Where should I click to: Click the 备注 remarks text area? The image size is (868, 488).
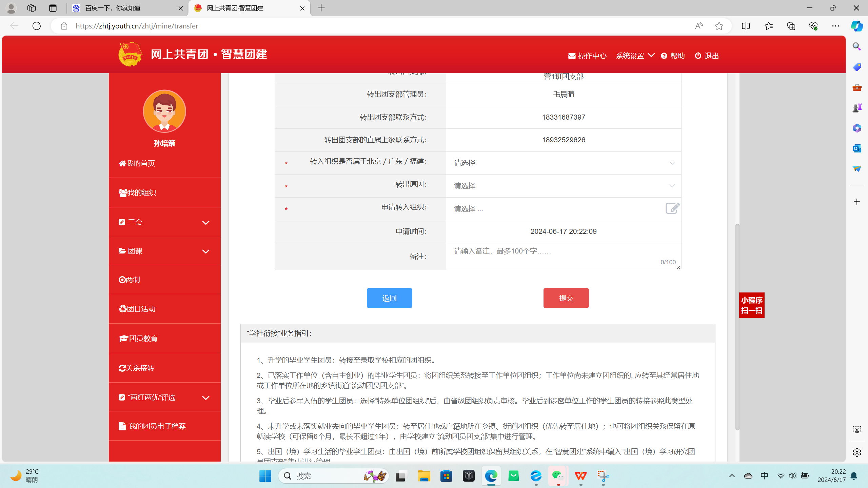click(564, 257)
